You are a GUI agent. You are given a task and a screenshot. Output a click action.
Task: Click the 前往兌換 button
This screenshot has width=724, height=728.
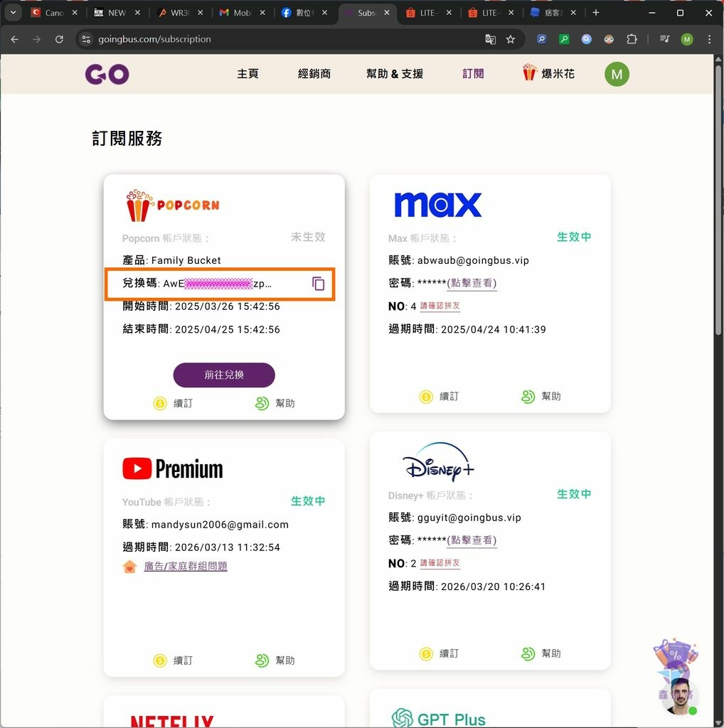click(x=224, y=375)
